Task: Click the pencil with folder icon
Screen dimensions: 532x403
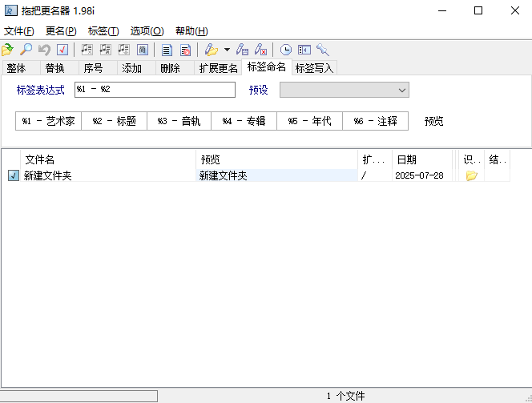Action: tap(211, 50)
